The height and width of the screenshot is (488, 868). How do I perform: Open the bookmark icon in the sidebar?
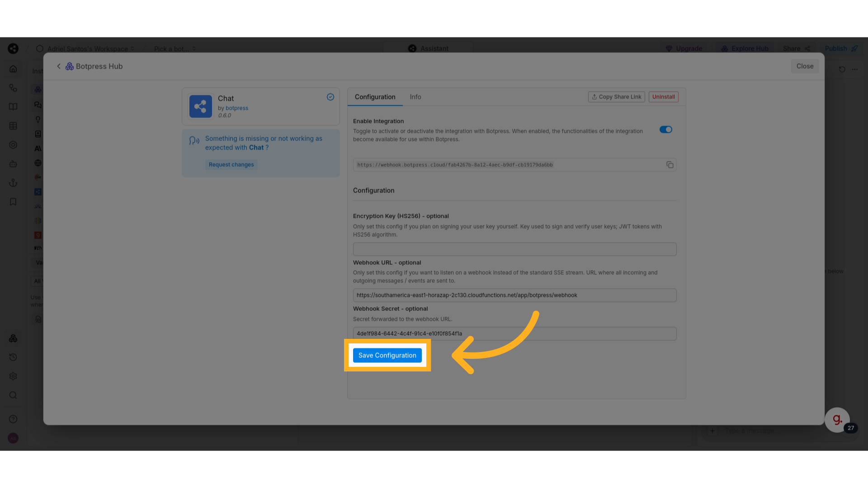[13, 202]
